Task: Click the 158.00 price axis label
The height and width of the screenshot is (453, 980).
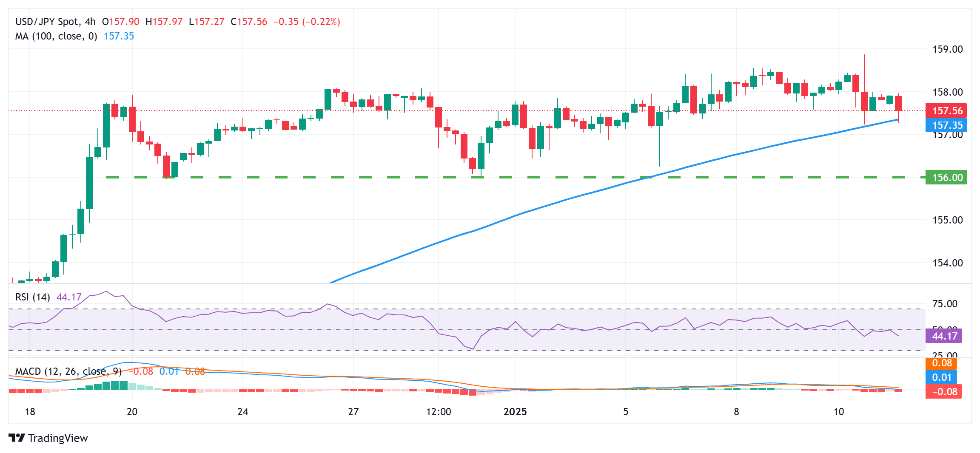Action: pos(948,92)
